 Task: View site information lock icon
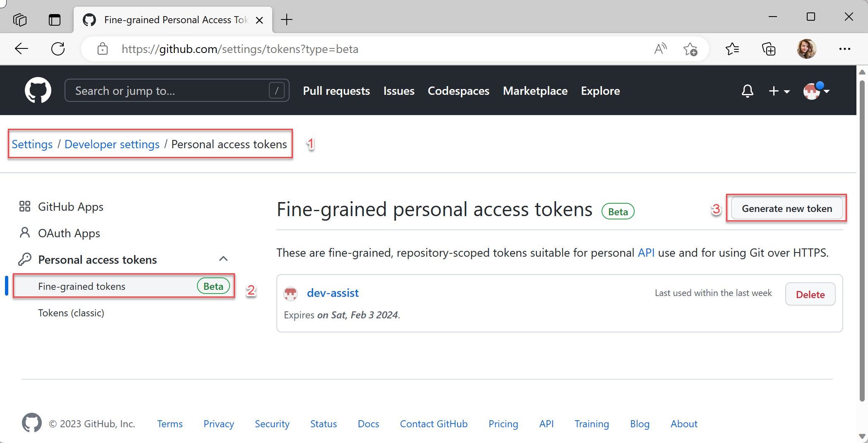coord(103,49)
